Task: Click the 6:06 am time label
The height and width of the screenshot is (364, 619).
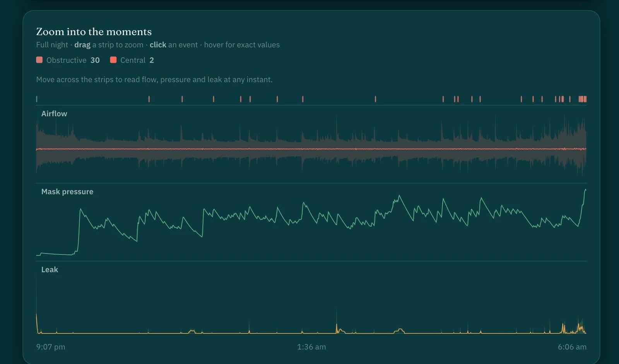Action: [572, 347]
